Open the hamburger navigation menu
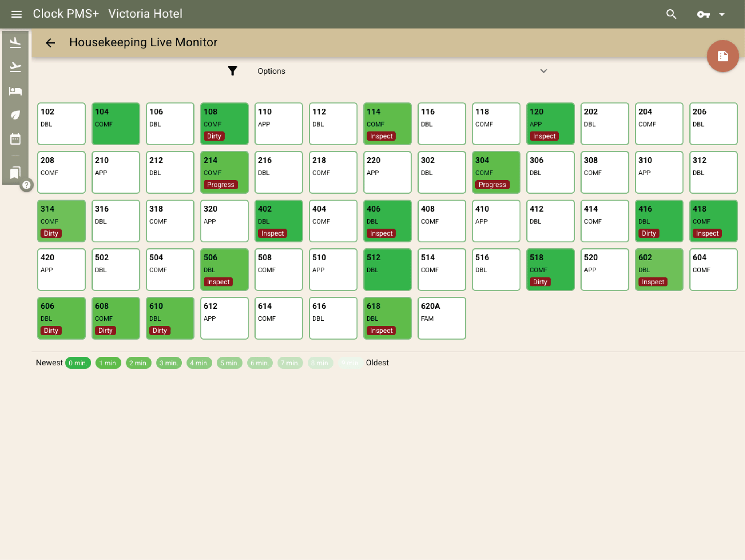This screenshot has height=560, width=745. click(x=16, y=14)
